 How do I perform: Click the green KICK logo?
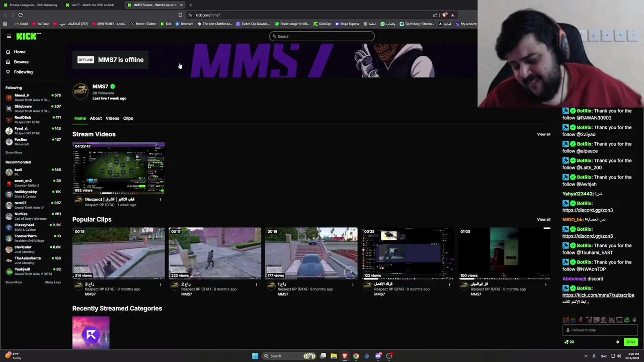[27, 36]
